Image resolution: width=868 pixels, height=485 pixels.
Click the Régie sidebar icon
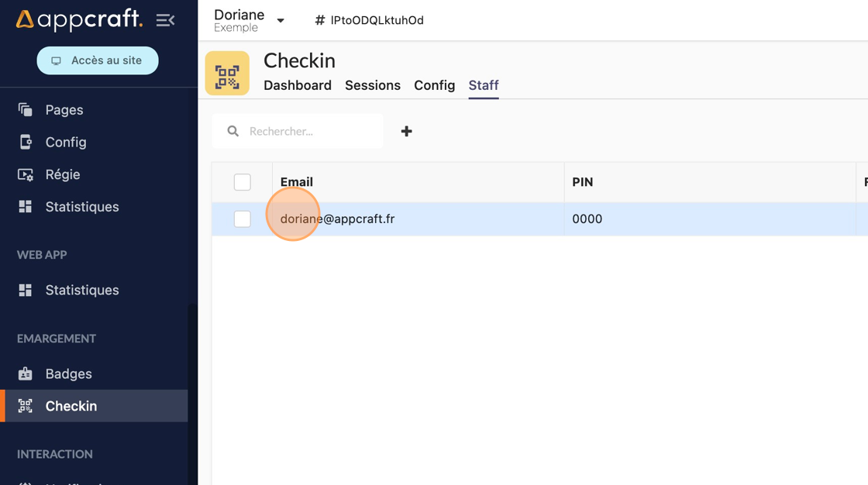coord(26,174)
